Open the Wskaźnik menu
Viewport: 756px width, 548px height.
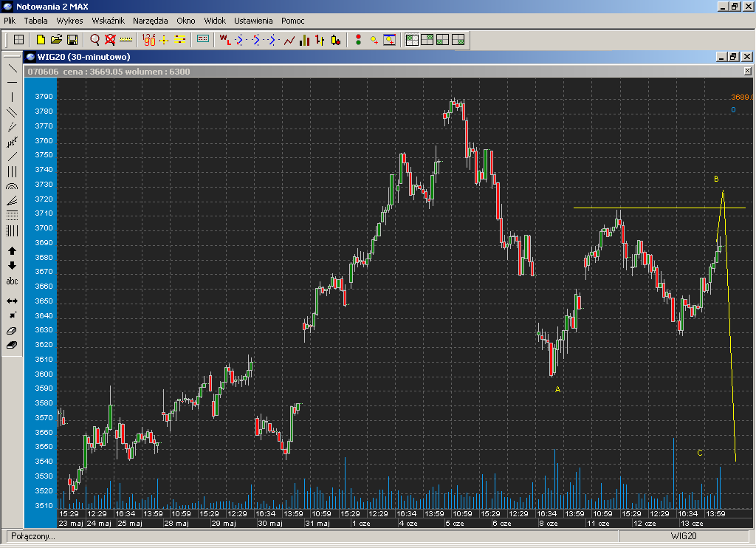coord(108,21)
